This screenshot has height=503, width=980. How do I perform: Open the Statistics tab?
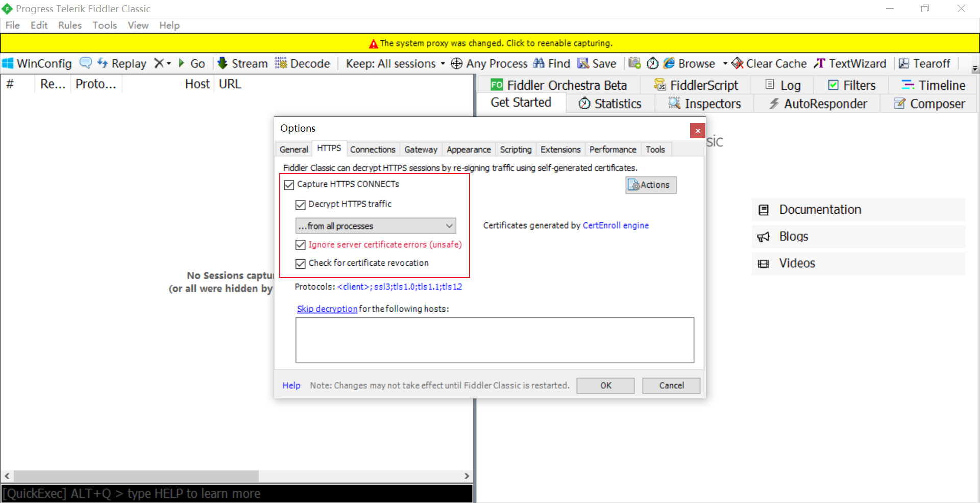tap(610, 104)
